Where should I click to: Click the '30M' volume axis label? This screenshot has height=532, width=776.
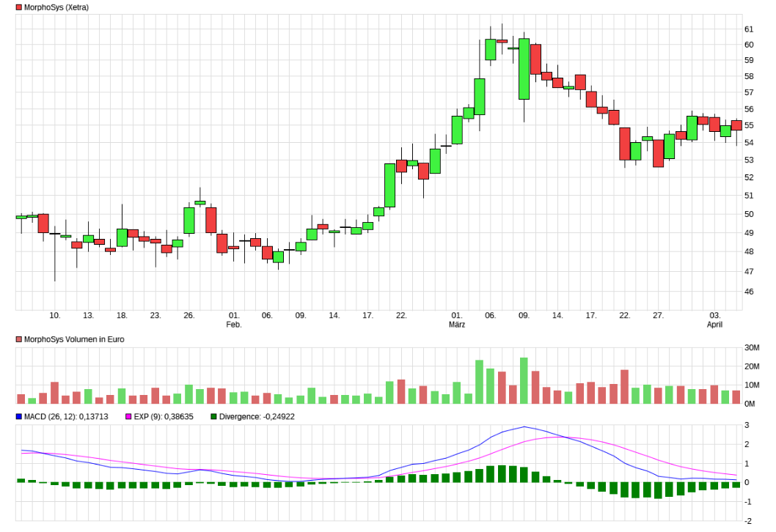tap(752, 347)
